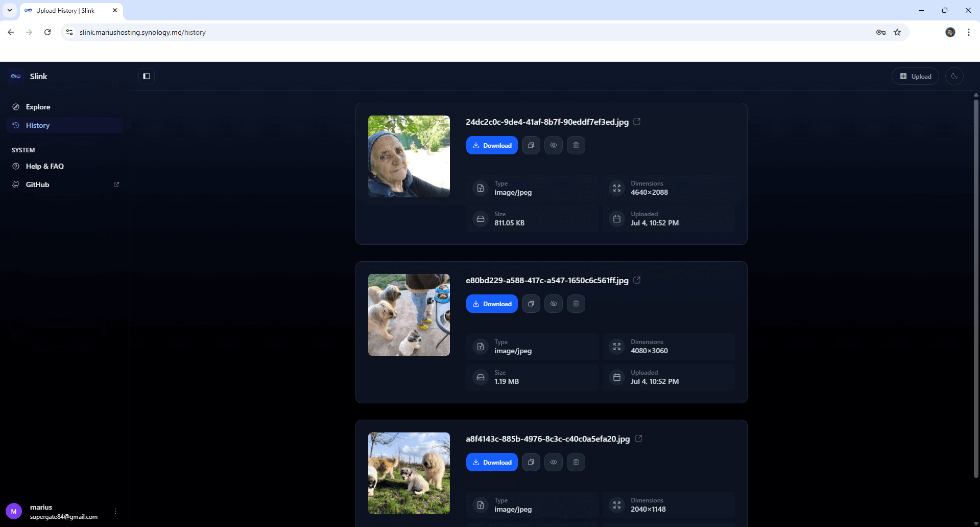Delete the 24dc2c0c-9de4 image

point(576,145)
